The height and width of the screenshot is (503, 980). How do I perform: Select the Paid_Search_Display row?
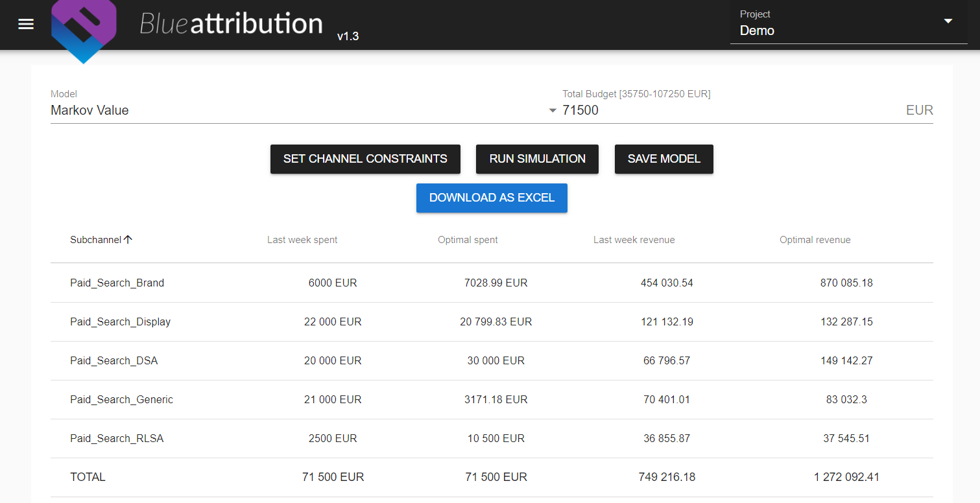pyautogui.click(x=121, y=322)
